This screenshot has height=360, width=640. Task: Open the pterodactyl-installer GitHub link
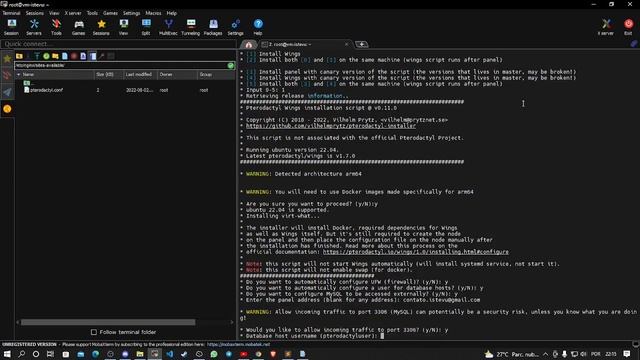point(331,126)
